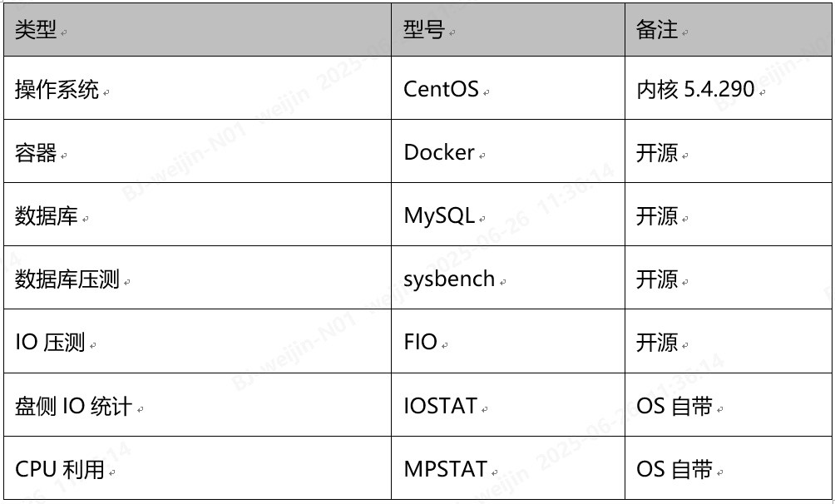Click the sysbench cell
The height and width of the screenshot is (504, 835).
449,279
